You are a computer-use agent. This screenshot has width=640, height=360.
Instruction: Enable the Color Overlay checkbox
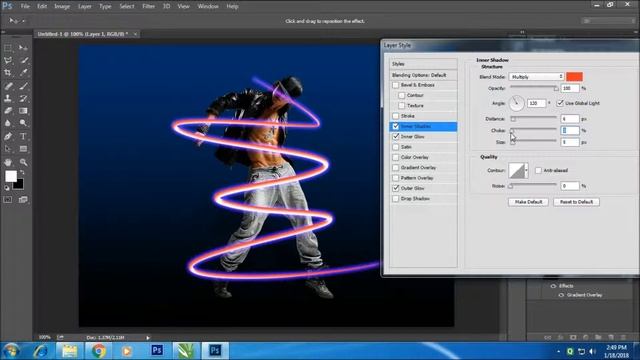pyautogui.click(x=396, y=157)
